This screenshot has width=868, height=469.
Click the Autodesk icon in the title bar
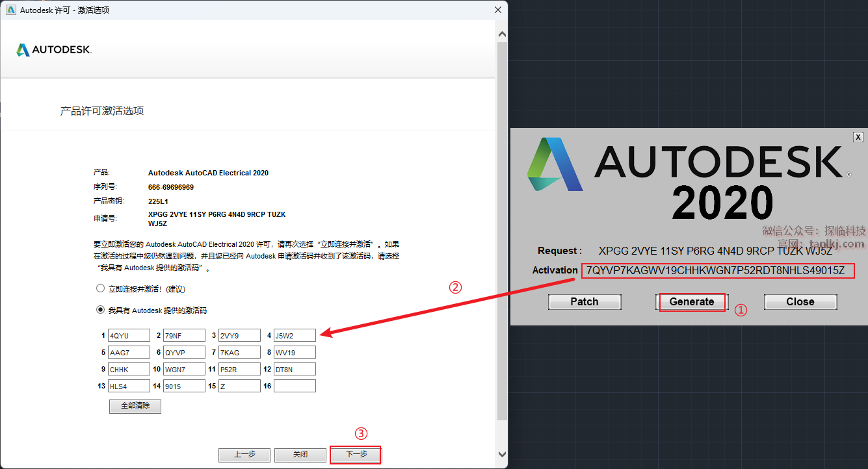[10, 10]
